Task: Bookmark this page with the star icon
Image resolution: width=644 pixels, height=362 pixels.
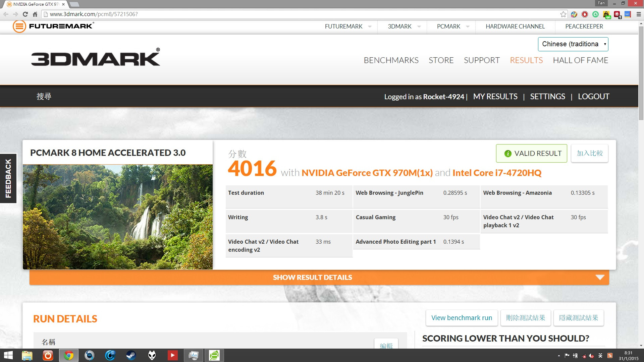Action: (x=563, y=14)
